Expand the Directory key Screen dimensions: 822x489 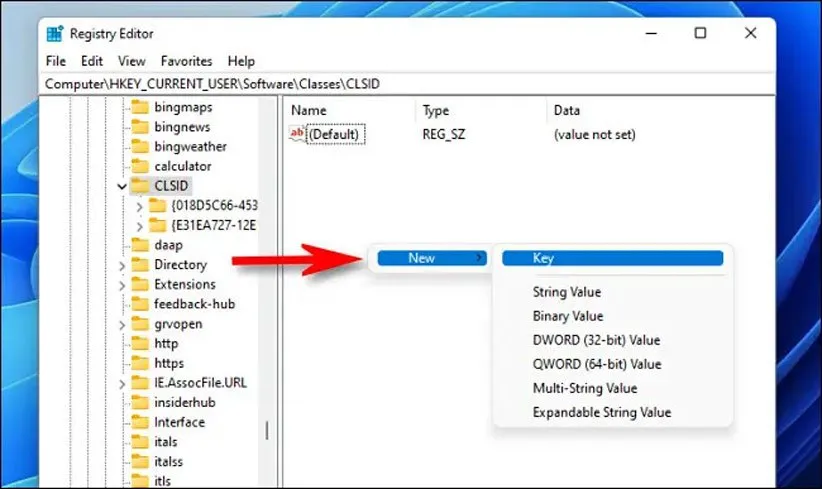click(x=122, y=266)
